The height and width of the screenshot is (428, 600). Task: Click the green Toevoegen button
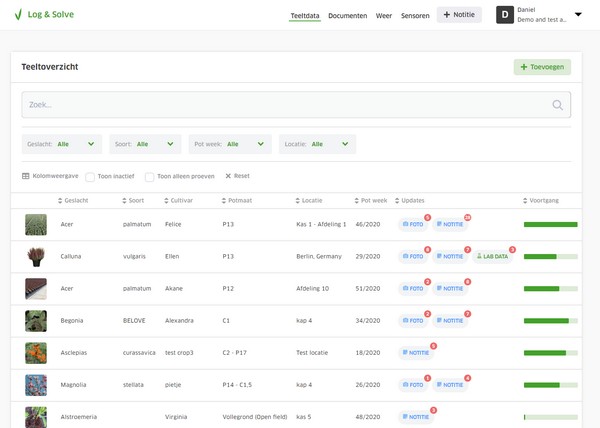click(541, 67)
